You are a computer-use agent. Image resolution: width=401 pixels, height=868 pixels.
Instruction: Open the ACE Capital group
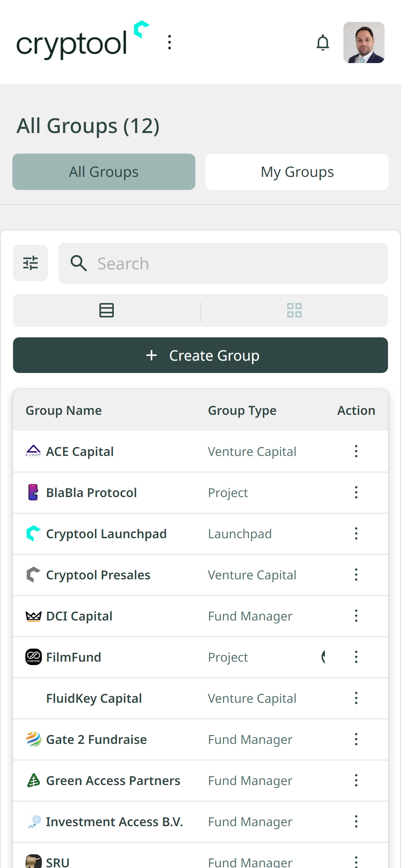80,451
